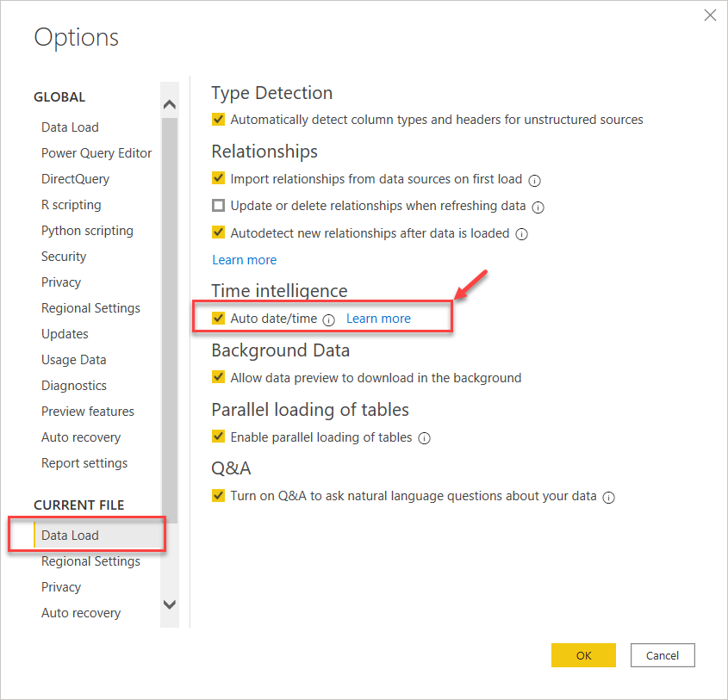Open Power Query Editor settings

click(96, 153)
